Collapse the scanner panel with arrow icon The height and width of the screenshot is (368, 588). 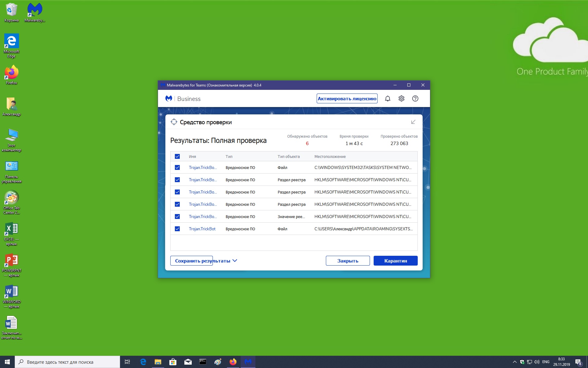point(413,122)
